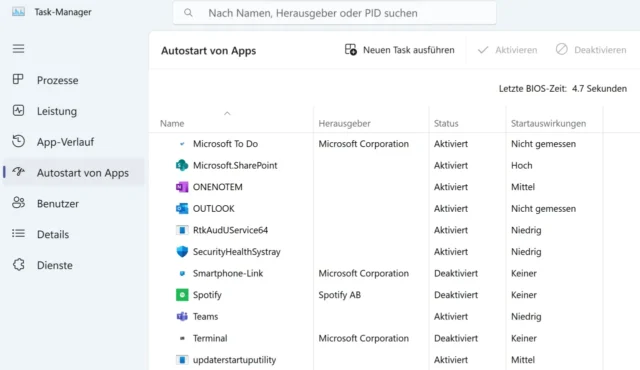Click Deaktiviert status in Terminal row
The image size is (640, 370).
click(456, 338)
